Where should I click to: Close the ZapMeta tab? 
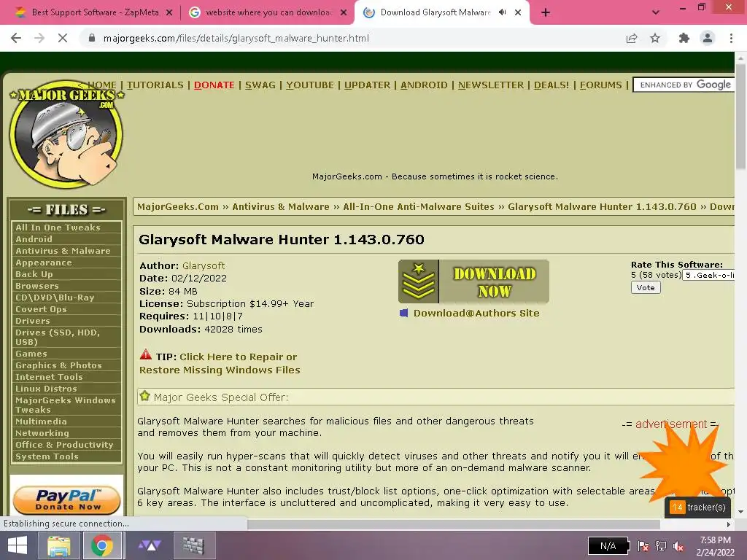click(169, 13)
